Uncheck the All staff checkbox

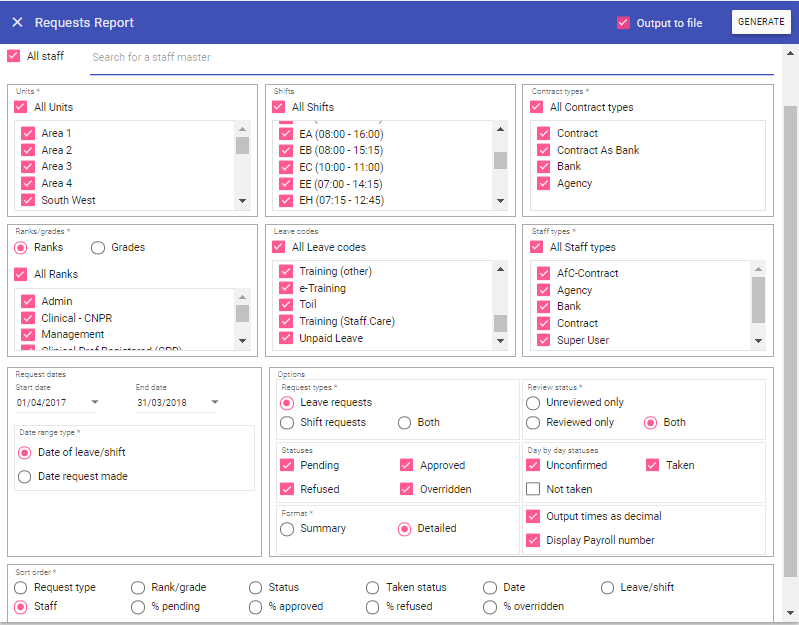pyautogui.click(x=13, y=56)
